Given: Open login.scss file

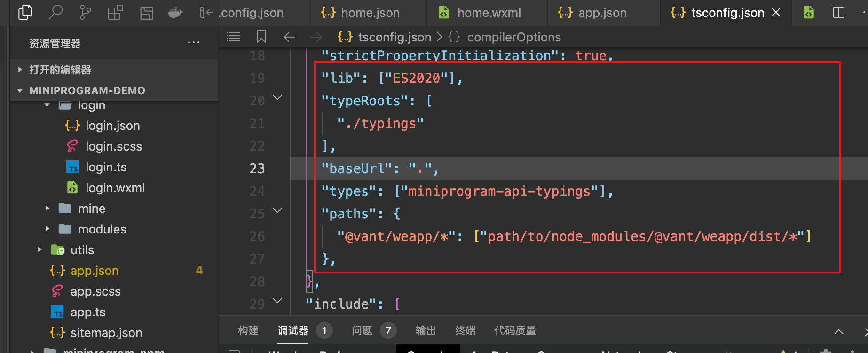Looking at the screenshot, I should [113, 146].
